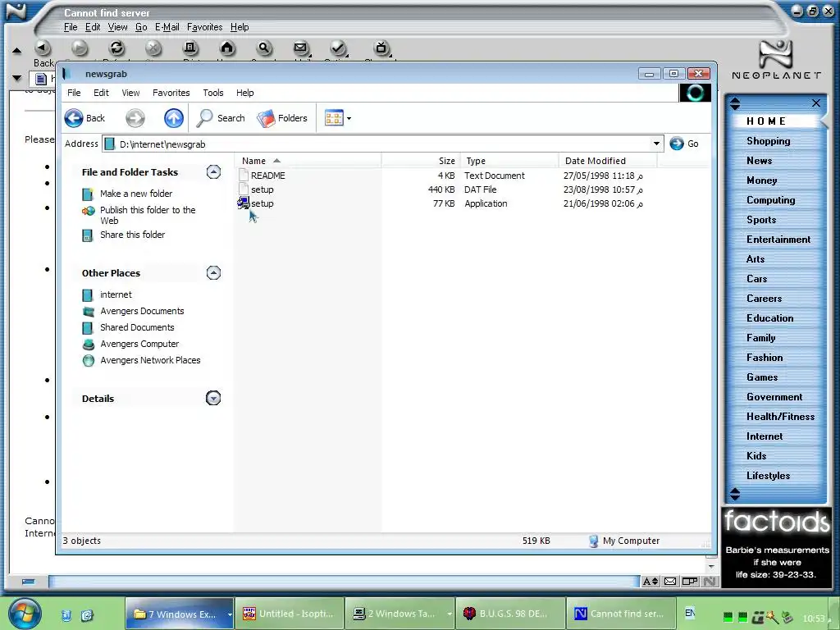Screen dimensions: 840x630
Task: Select setup Application file icon
Action: coord(244,203)
